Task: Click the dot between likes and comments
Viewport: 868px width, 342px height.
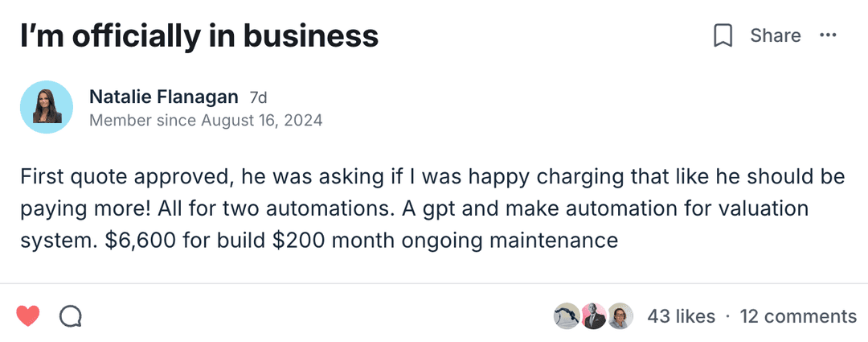Action: (x=727, y=316)
